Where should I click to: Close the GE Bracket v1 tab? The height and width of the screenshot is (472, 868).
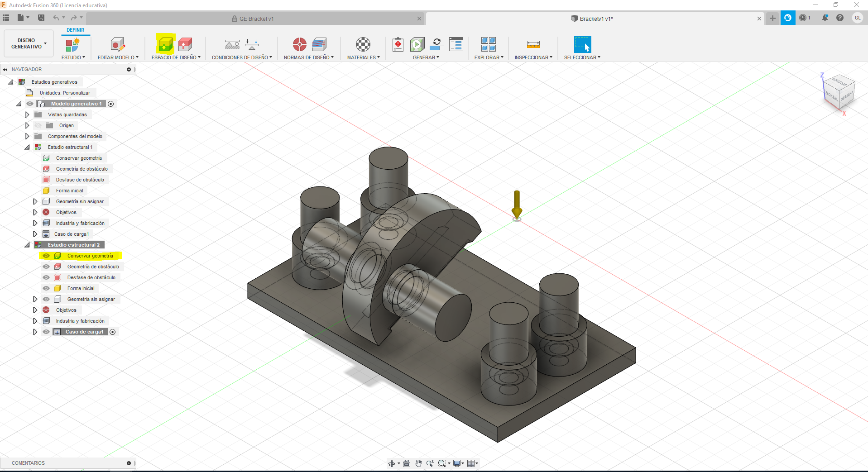(419, 19)
